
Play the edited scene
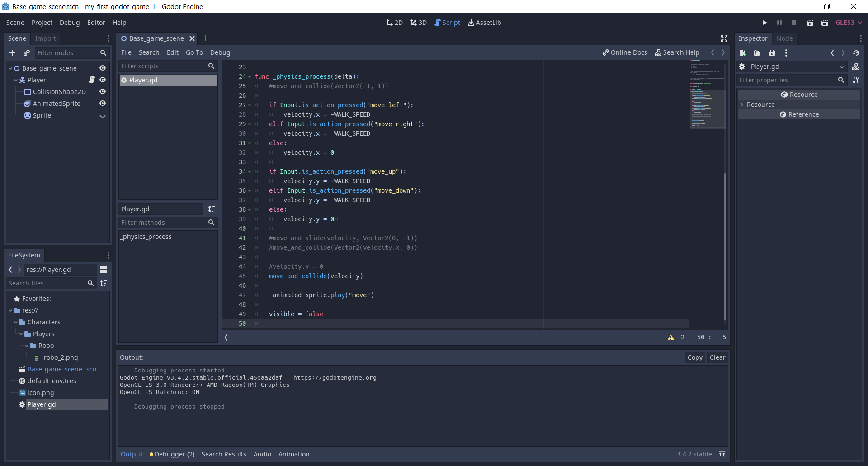click(x=810, y=23)
